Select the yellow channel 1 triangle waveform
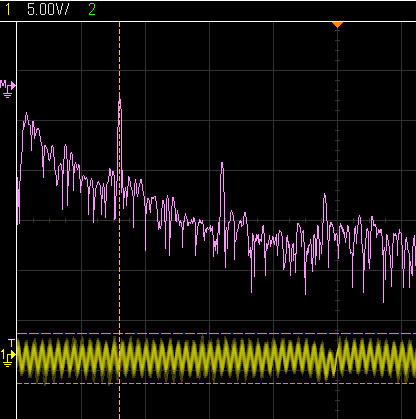The width and height of the screenshot is (416, 419). [x=216, y=359]
